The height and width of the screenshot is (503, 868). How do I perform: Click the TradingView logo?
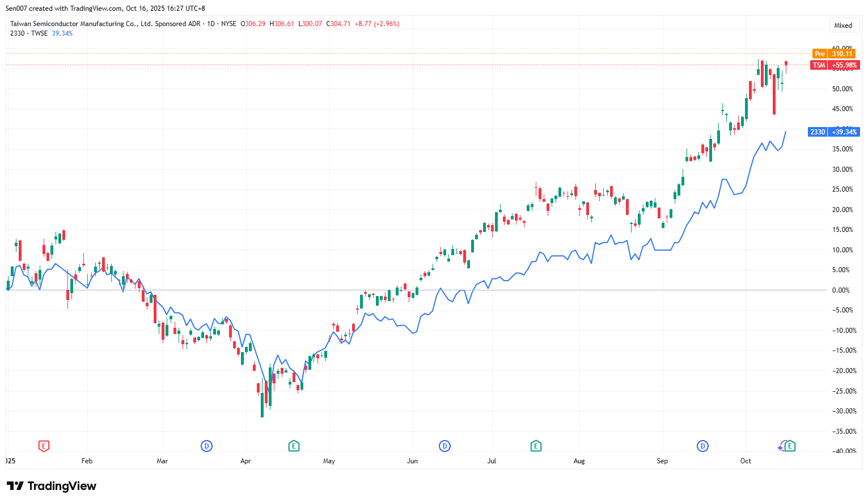(52, 486)
